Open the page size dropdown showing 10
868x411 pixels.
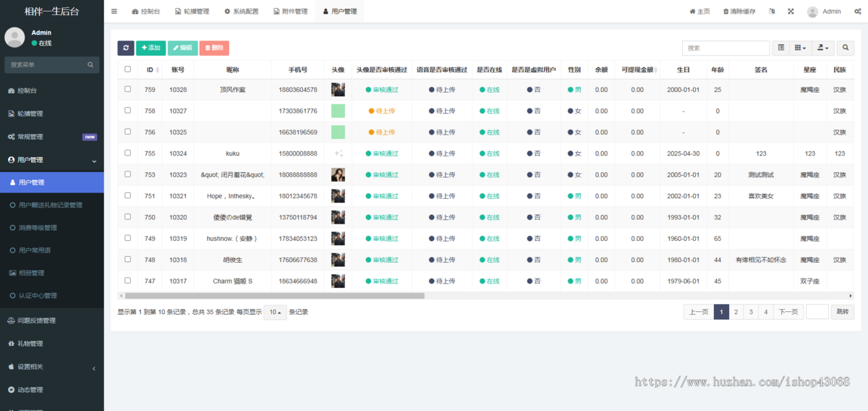pyautogui.click(x=275, y=313)
